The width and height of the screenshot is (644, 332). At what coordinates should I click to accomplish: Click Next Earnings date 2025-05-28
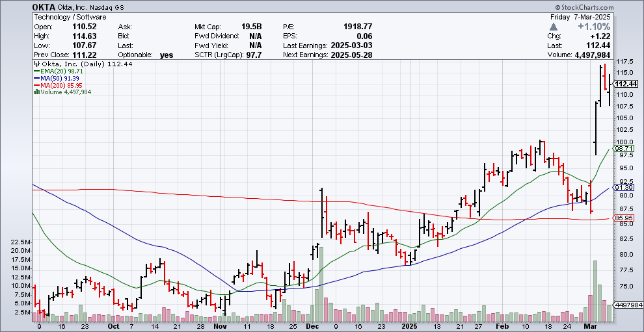(x=351, y=55)
